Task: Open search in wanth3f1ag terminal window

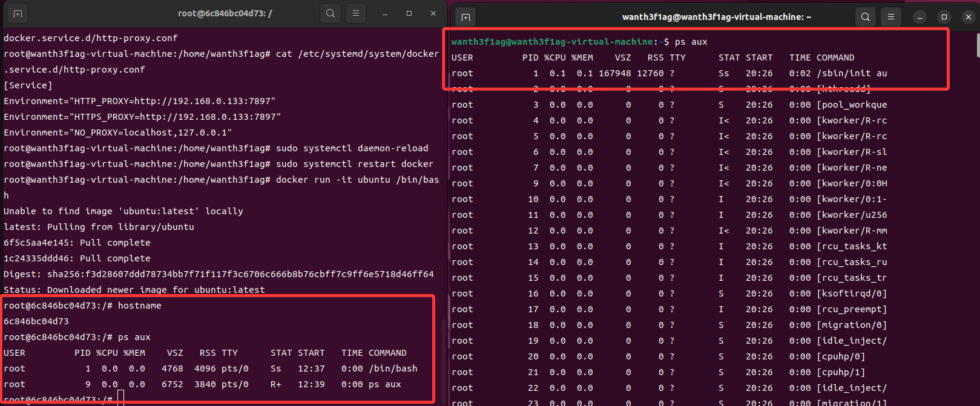Action: [866, 17]
